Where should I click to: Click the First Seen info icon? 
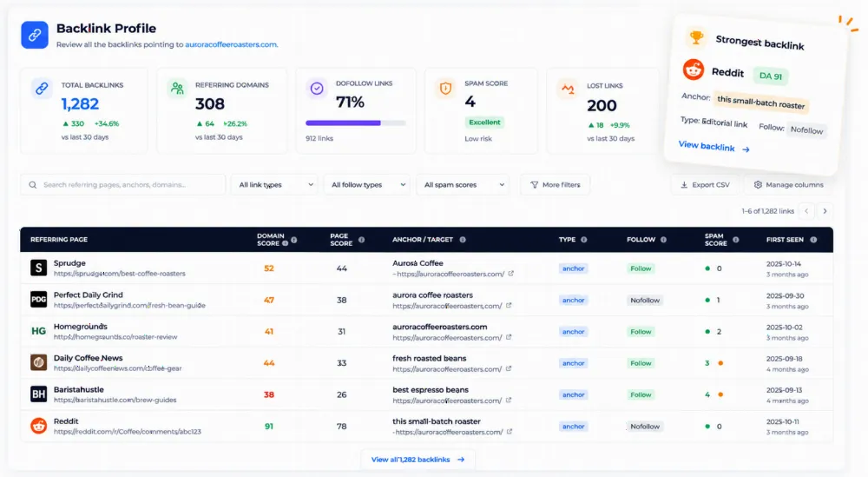pos(813,240)
